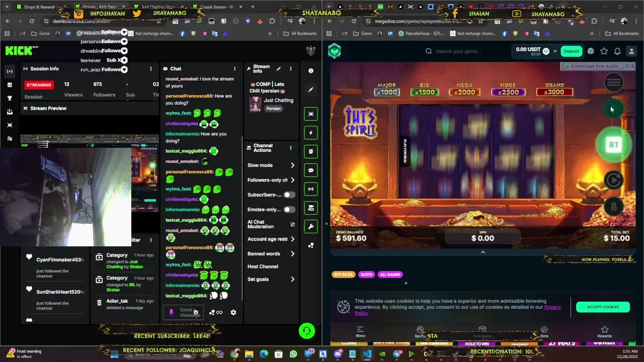Edit stream info using the pencil icon
Image resolution: width=644 pixels, height=362 pixels.
(x=279, y=69)
